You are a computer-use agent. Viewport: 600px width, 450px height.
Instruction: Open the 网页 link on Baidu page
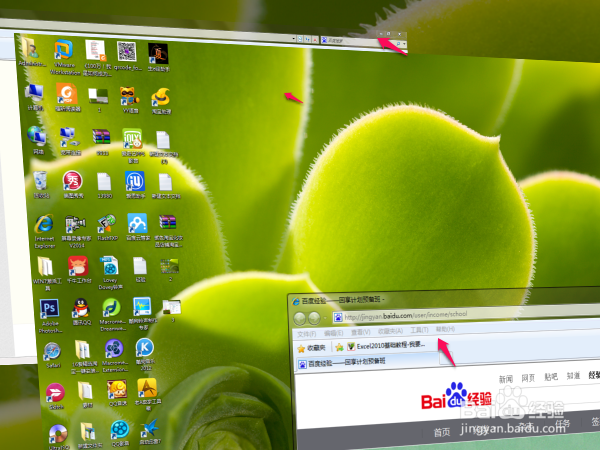(x=528, y=378)
